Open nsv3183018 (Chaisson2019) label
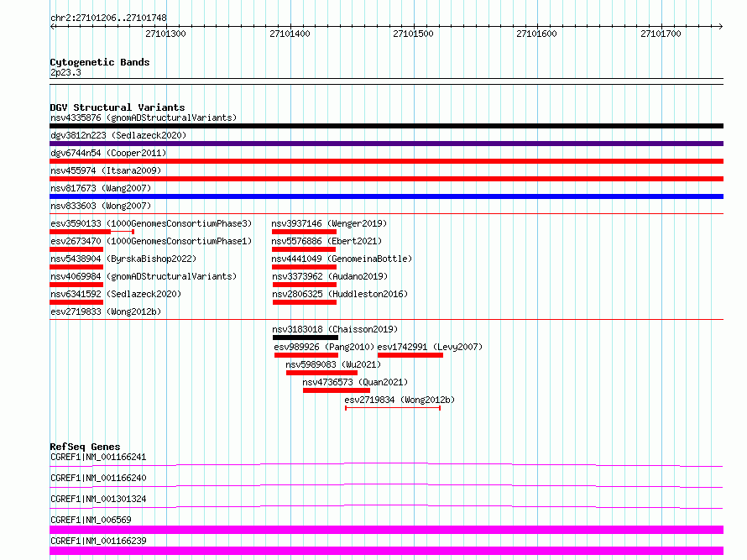The height and width of the screenshot is (560, 747). coord(335,329)
